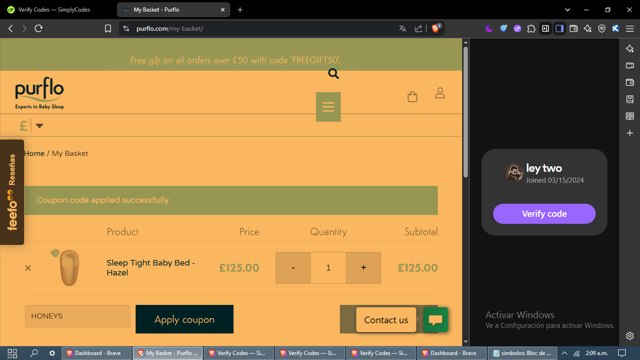The height and width of the screenshot is (360, 640).
Task: Click the page vertical scrollbar
Action: pyautogui.click(x=466, y=112)
